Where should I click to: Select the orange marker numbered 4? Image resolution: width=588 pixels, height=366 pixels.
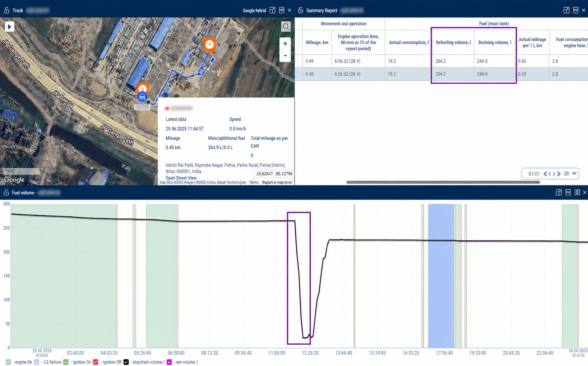pos(210,45)
